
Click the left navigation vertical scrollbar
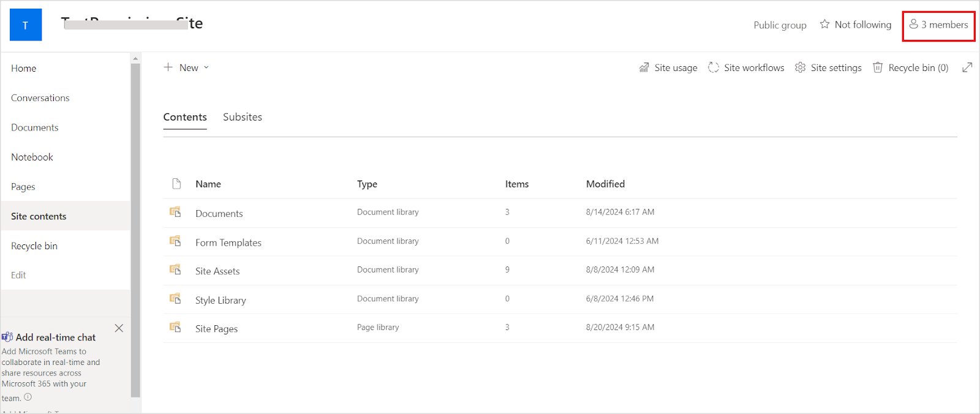(x=135, y=227)
